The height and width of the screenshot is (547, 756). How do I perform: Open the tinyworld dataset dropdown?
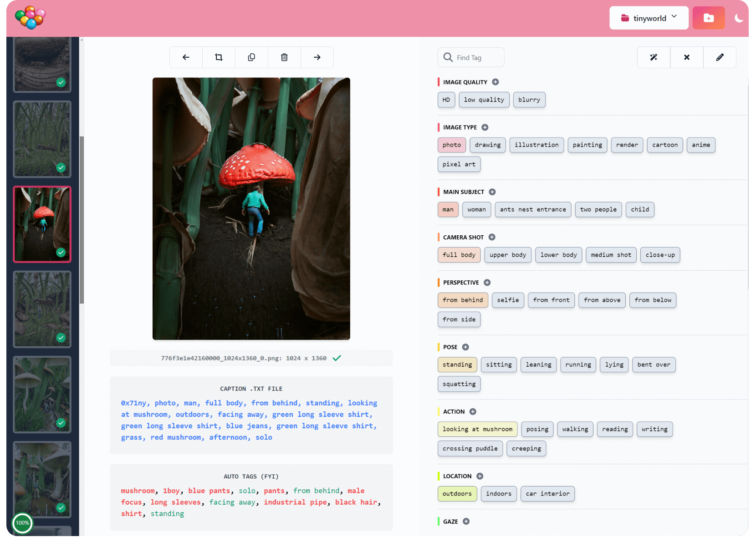click(x=649, y=18)
